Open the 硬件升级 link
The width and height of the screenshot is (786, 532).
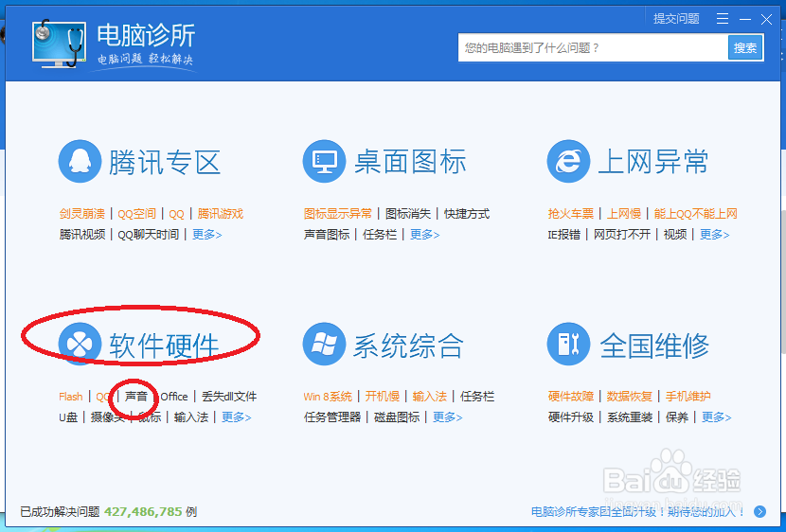571,417
